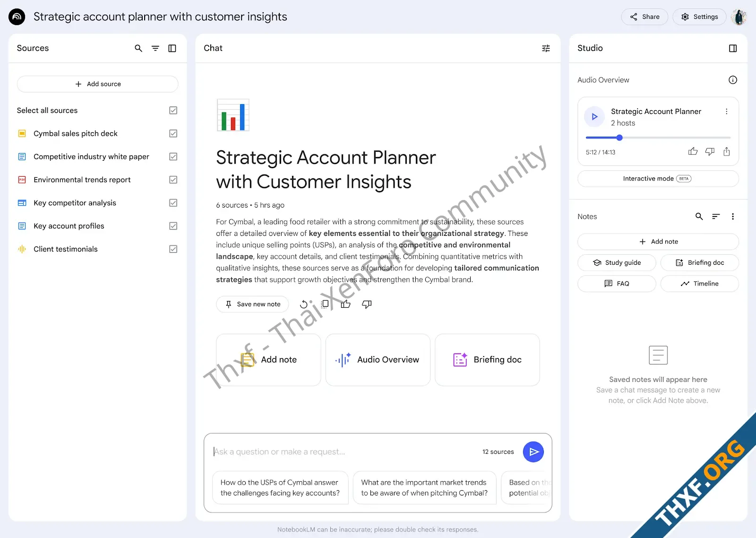Open audio overview more options menu
The width and height of the screenshot is (756, 538).
(x=727, y=112)
